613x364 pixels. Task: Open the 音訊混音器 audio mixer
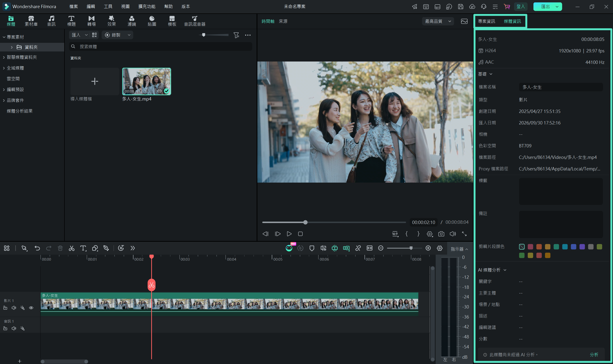(x=195, y=21)
